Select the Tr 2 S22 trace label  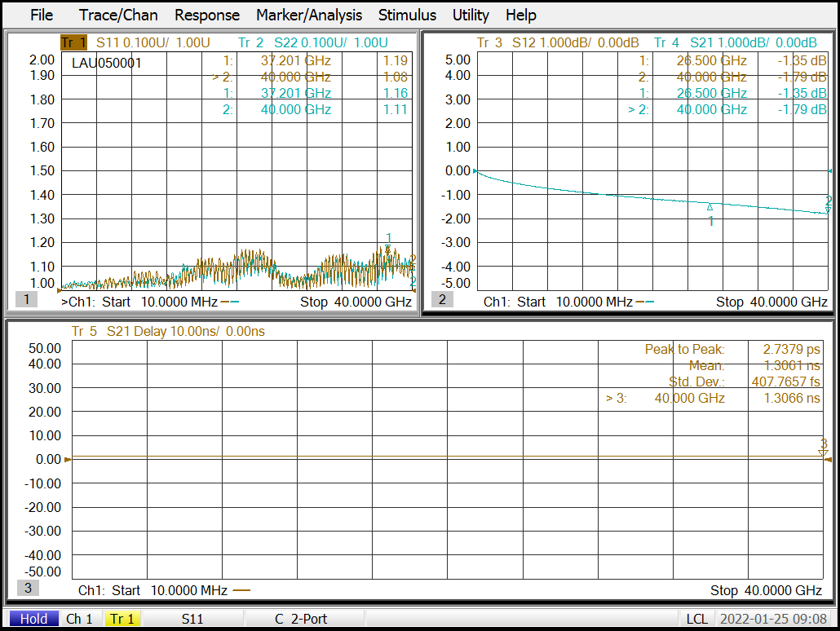click(x=313, y=42)
